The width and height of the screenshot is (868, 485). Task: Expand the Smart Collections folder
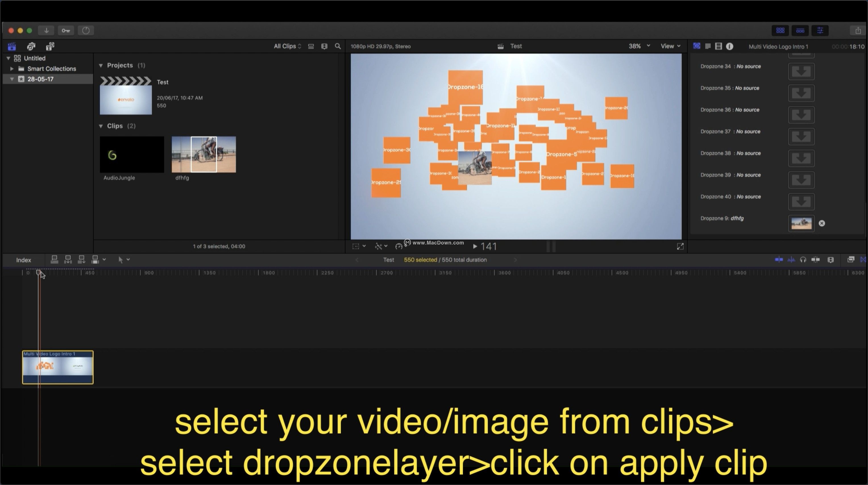(x=12, y=69)
